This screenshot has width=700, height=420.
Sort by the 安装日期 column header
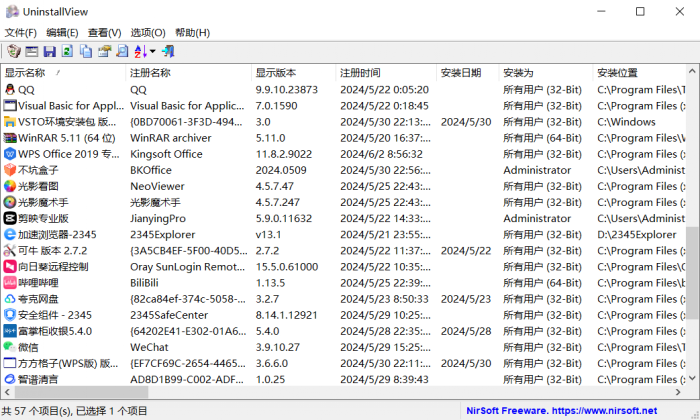467,73
